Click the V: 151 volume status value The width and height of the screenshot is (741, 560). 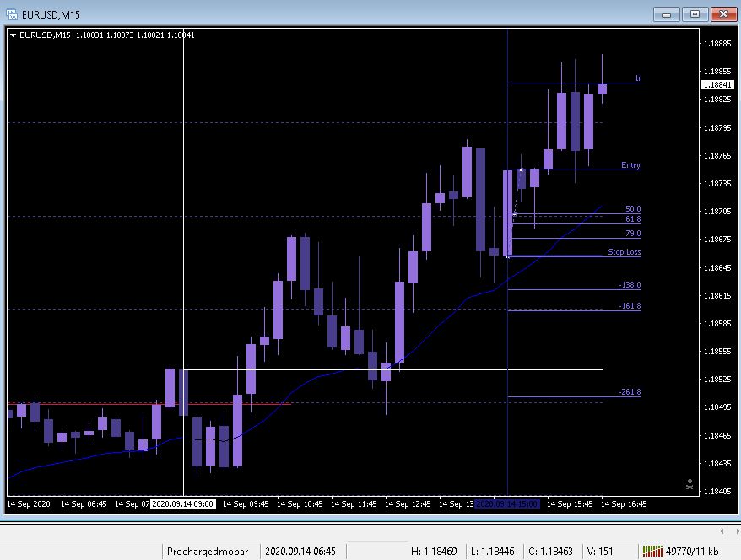point(600,551)
